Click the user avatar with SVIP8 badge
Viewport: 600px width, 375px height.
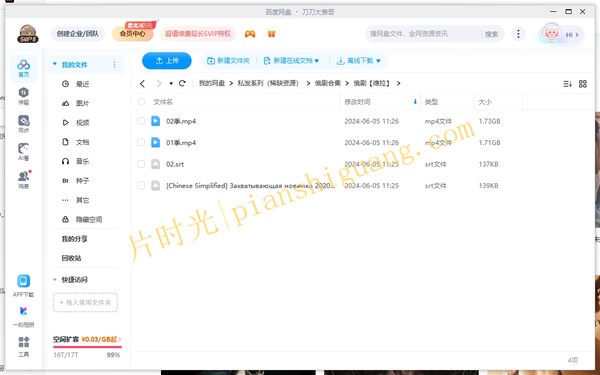(x=28, y=34)
